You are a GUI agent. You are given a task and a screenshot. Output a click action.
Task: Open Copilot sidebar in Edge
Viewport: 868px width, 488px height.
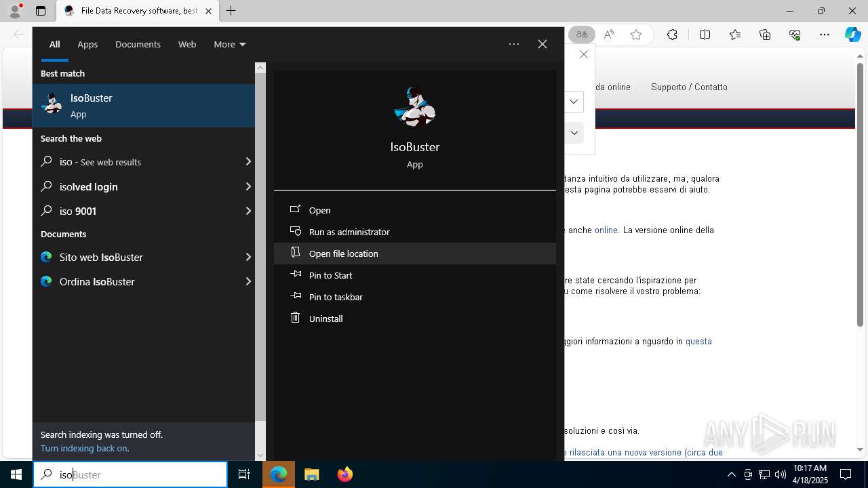coord(852,35)
